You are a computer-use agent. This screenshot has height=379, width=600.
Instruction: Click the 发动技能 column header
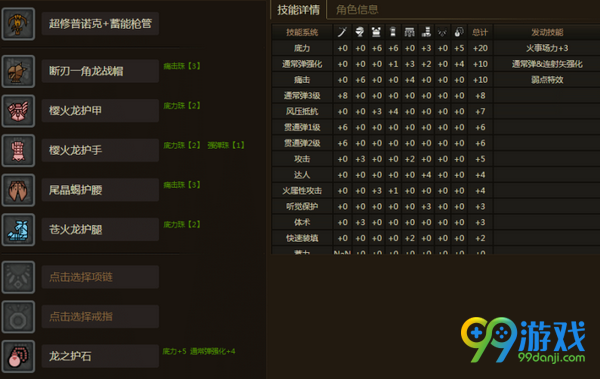(547, 32)
